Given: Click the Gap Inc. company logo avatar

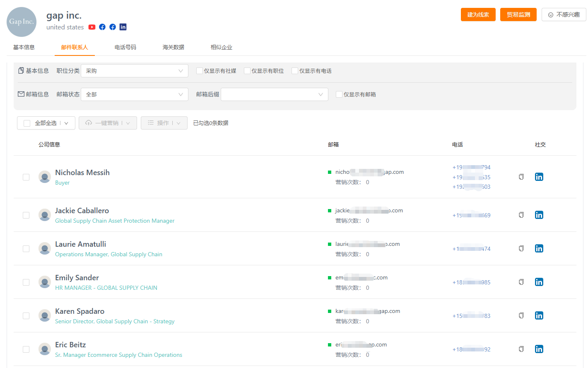Looking at the screenshot, I should tap(22, 22).
